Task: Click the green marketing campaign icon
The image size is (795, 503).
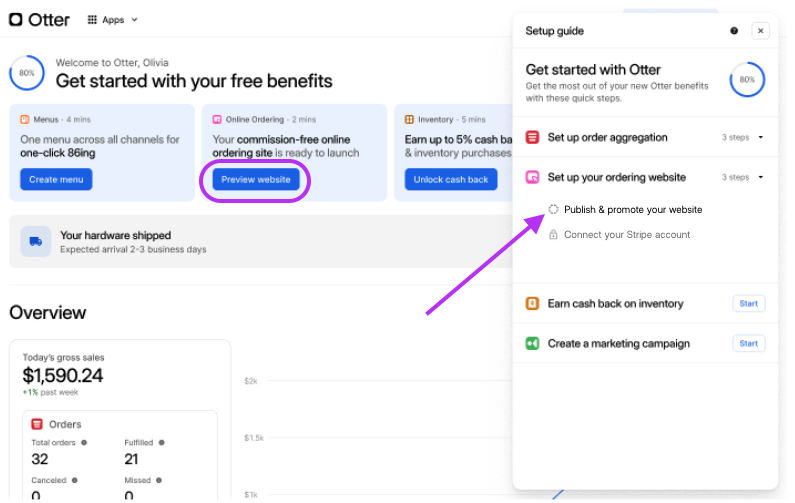Action: [533, 343]
